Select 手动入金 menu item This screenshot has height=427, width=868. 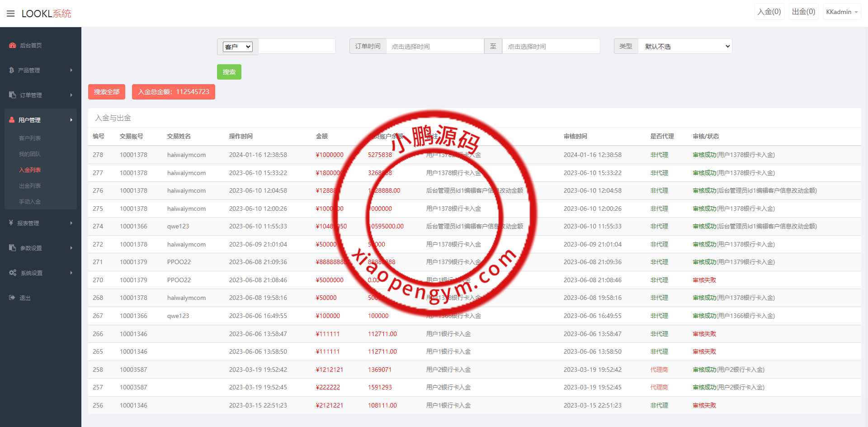click(30, 202)
